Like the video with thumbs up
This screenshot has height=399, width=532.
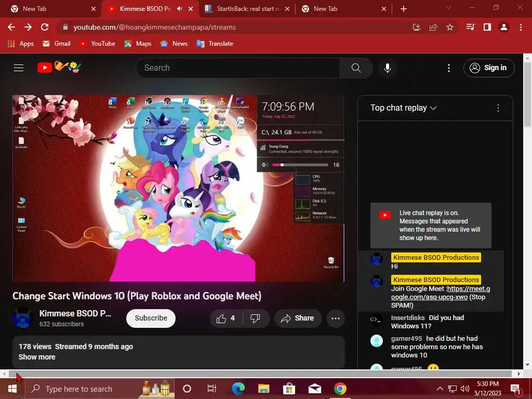pyautogui.click(x=227, y=318)
